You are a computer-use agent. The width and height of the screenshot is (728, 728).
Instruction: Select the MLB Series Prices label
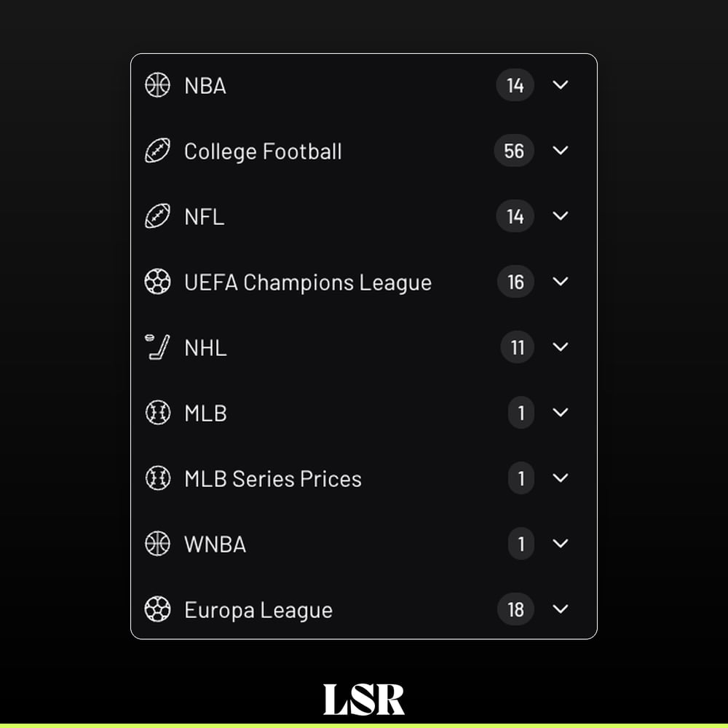(x=272, y=479)
